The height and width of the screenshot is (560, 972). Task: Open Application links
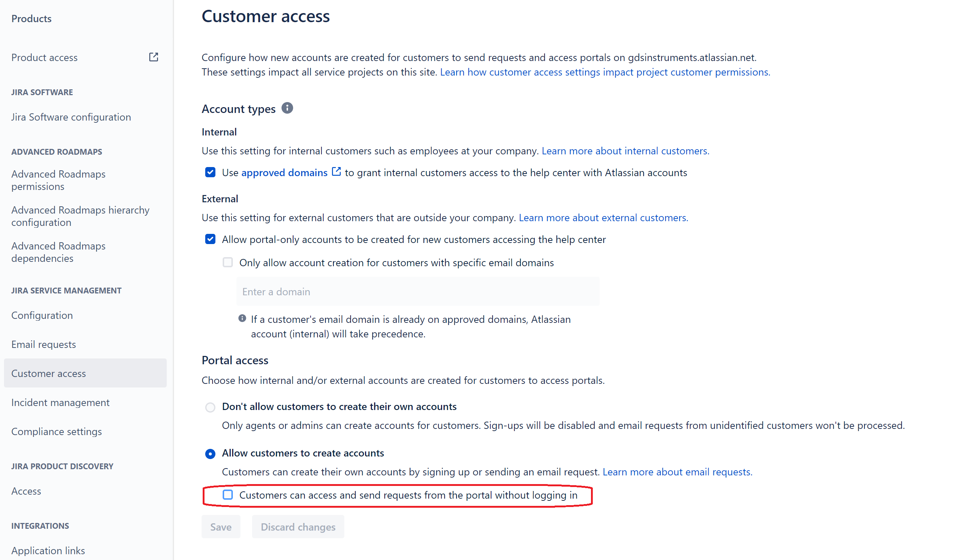pos(48,550)
